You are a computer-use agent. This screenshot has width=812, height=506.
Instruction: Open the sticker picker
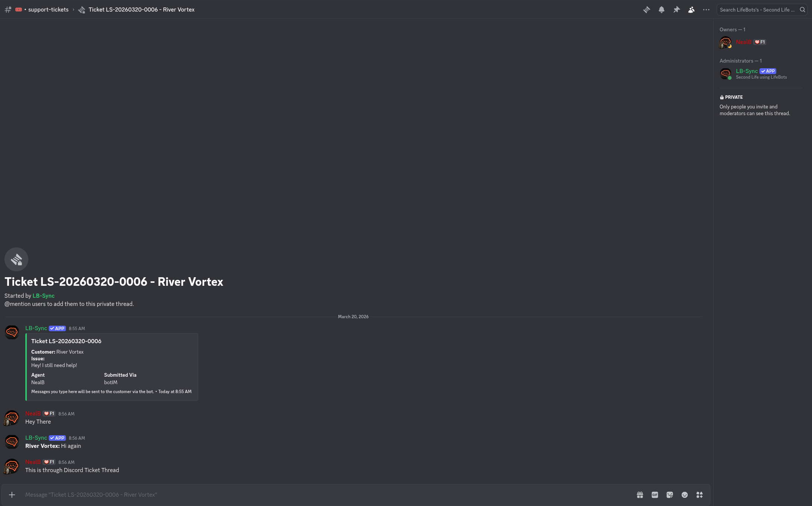click(x=670, y=494)
